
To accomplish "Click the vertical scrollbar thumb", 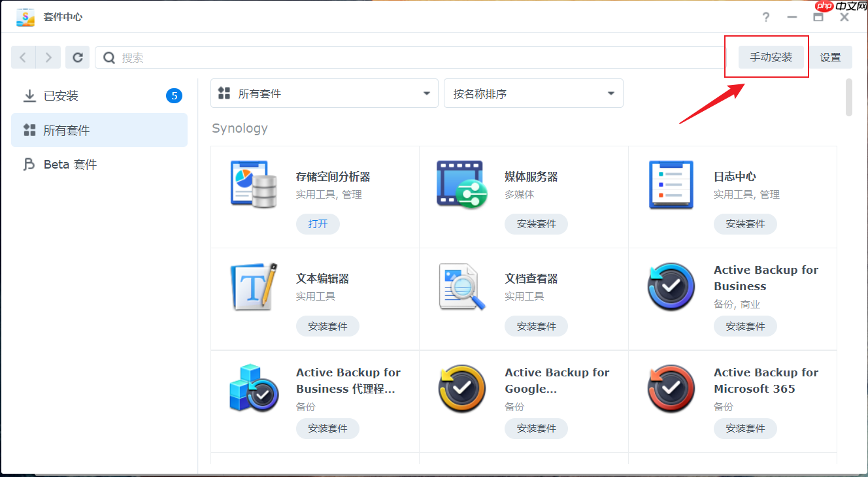I will coord(849,97).
